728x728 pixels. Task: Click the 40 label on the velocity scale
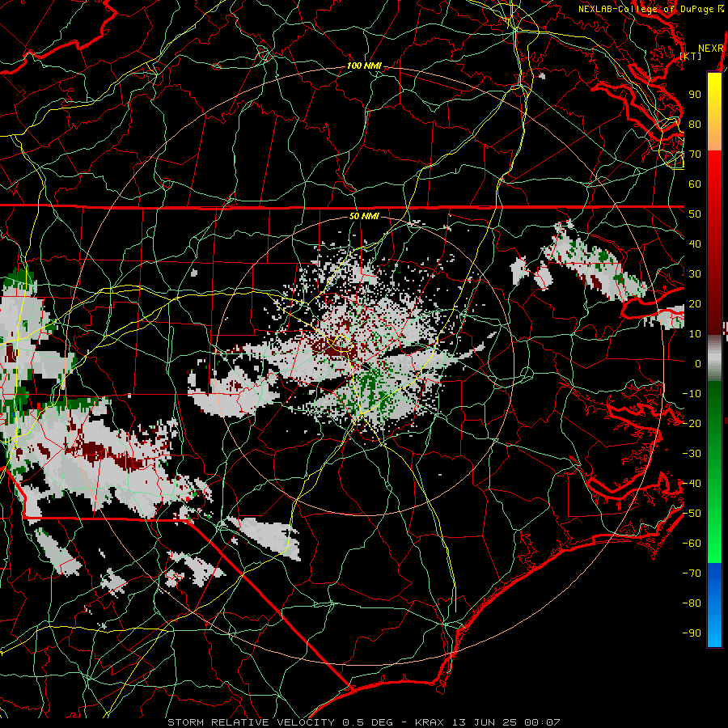695,244
